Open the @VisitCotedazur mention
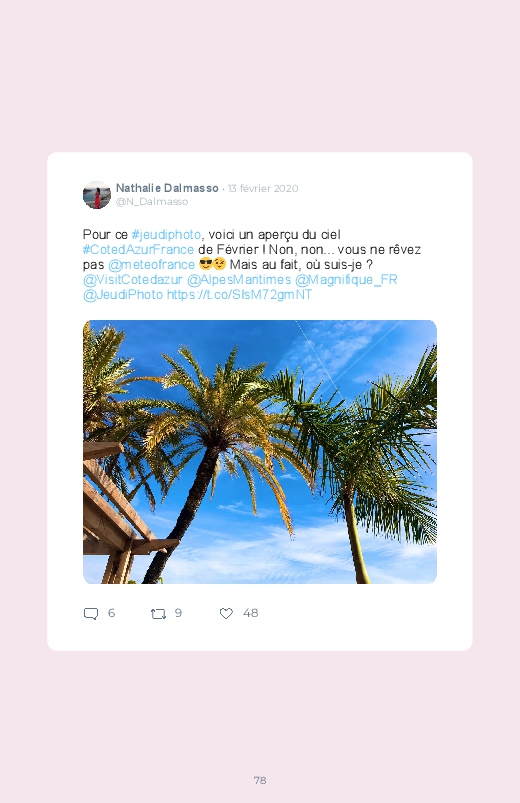Screen dimensions: 520x803 pyautogui.click(x=133, y=280)
